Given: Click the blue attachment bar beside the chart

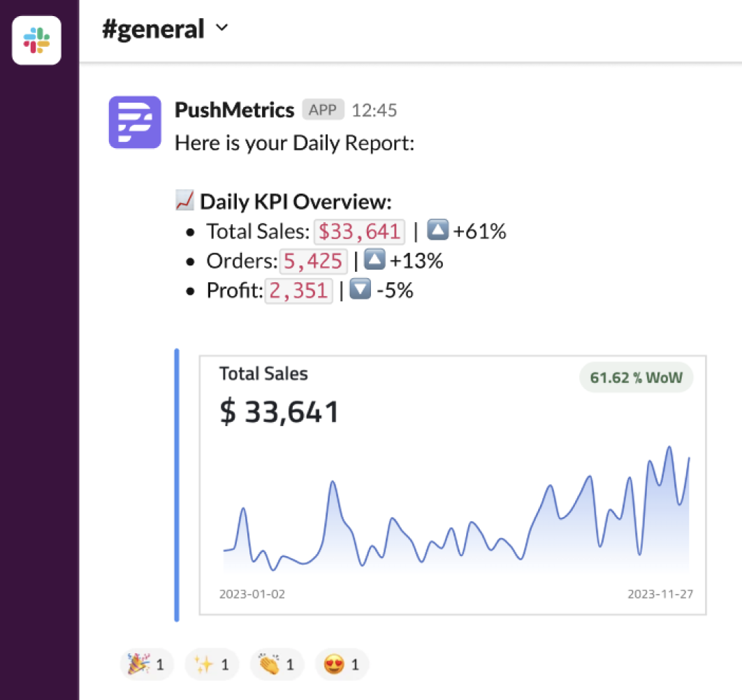Looking at the screenshot, I should (x=177, y=485).
